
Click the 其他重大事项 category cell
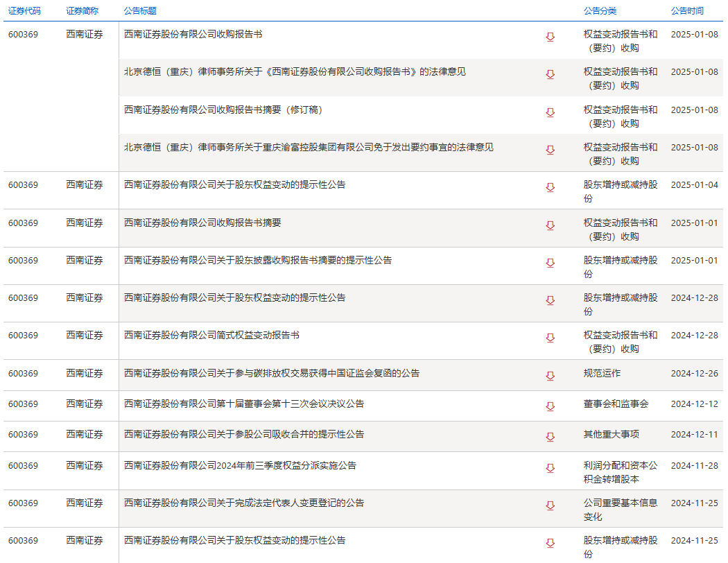pyautogui.click(x=612, y=435)
